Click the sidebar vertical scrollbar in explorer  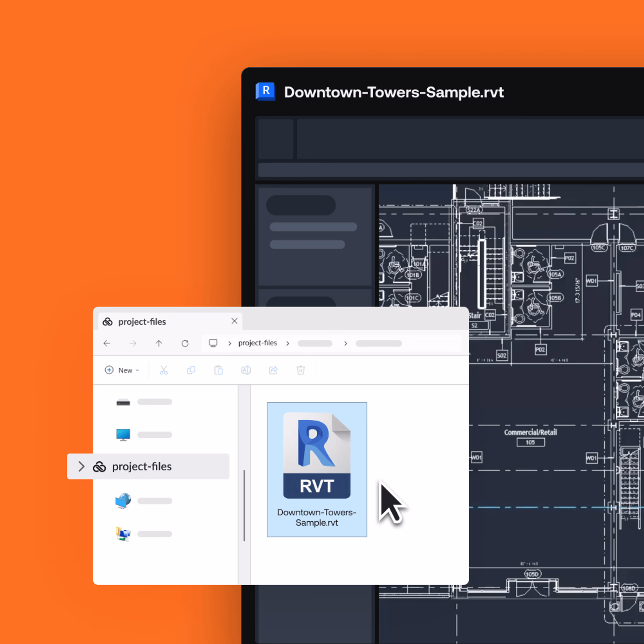(244, 505)
